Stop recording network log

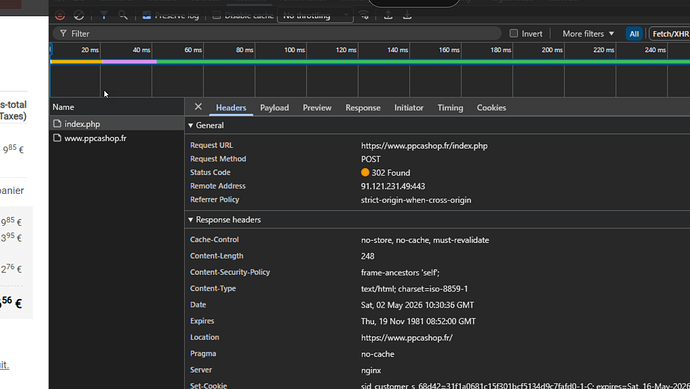60,15
